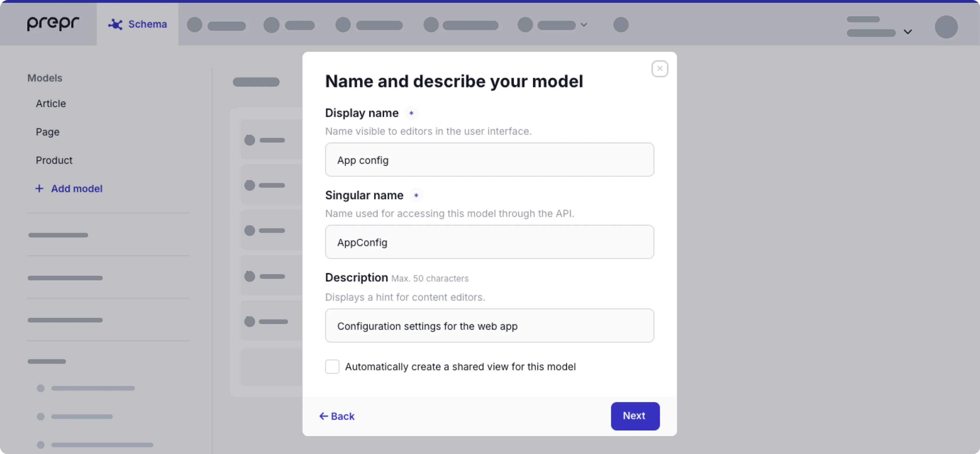
Task: Select the Product model
Action: (54, 160)
